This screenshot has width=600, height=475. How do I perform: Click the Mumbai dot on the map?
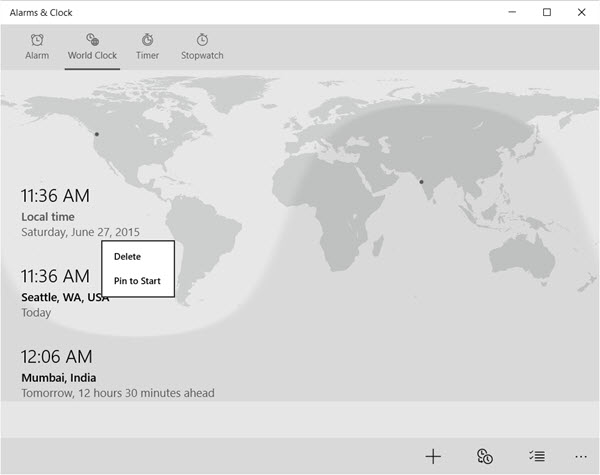[421, 182]
